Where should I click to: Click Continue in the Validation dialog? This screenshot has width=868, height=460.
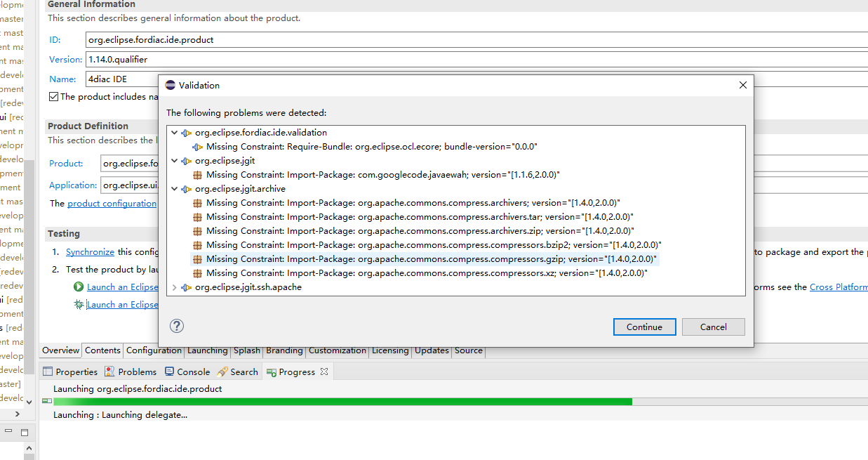click(x=644, y=327)
